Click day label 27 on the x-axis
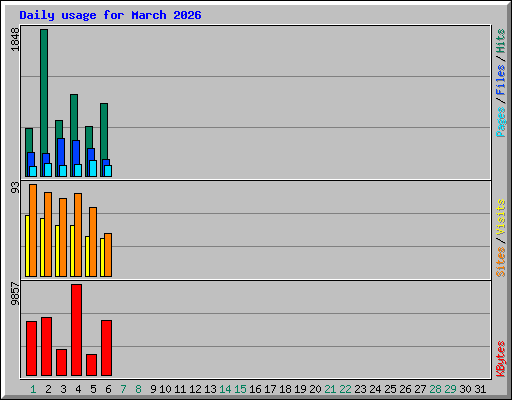Viewport: 512px width, 400px height. 420,389
